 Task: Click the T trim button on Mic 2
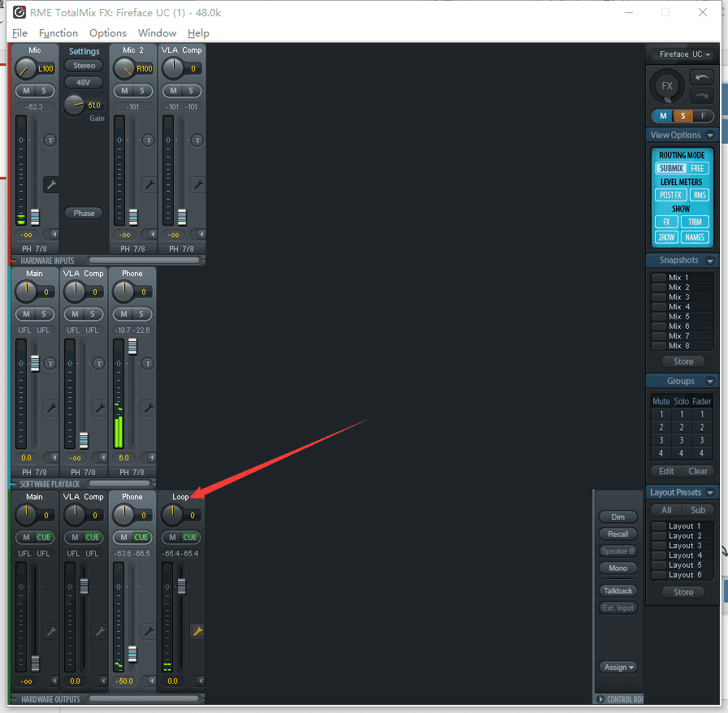tap(148, 140)
